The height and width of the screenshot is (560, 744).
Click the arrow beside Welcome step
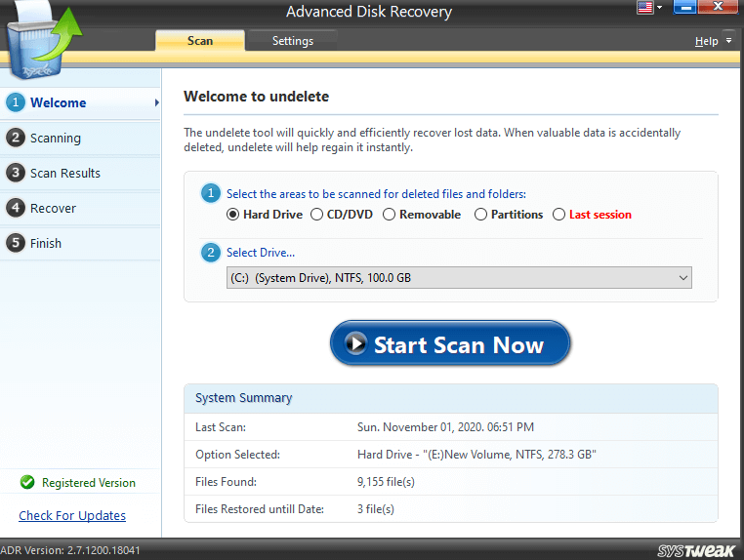point(156,102)
